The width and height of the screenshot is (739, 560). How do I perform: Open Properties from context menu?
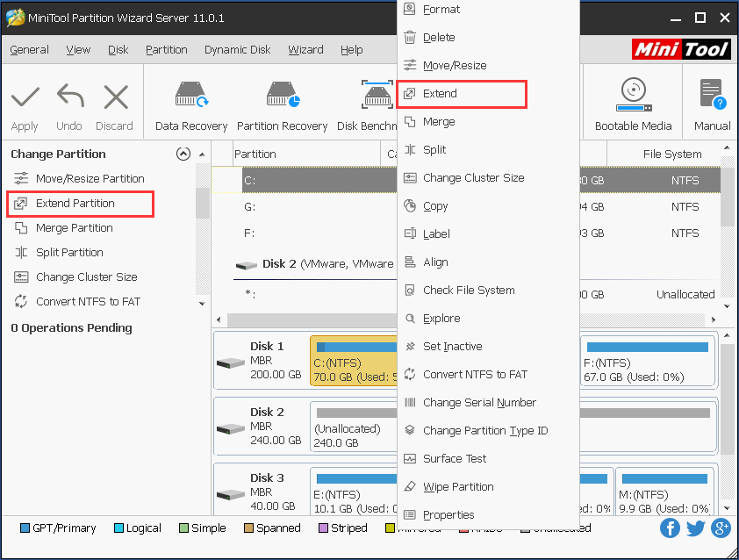[488, 514]
